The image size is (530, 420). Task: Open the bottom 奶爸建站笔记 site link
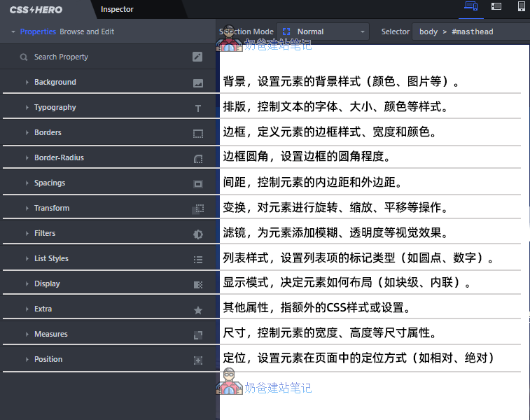click(278, 388)
